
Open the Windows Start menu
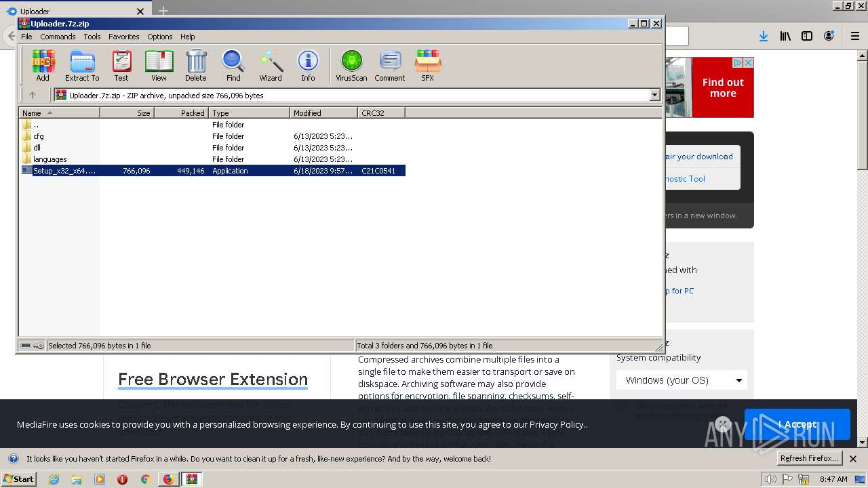(x=18, y=479)
